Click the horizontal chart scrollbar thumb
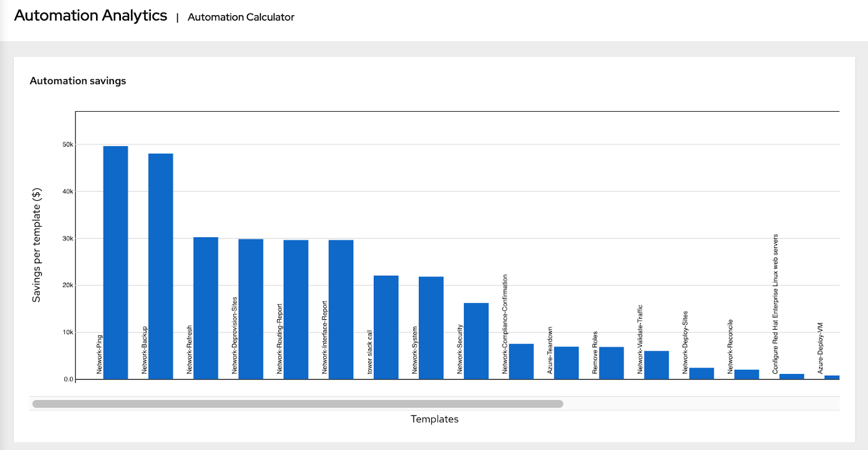868x450 pixels. [x=297, y=404]
